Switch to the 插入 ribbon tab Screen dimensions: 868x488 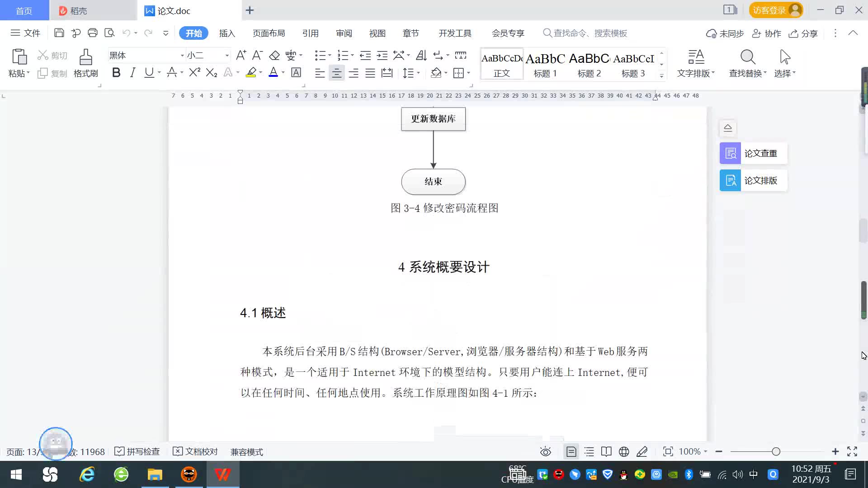coord(227,33)
